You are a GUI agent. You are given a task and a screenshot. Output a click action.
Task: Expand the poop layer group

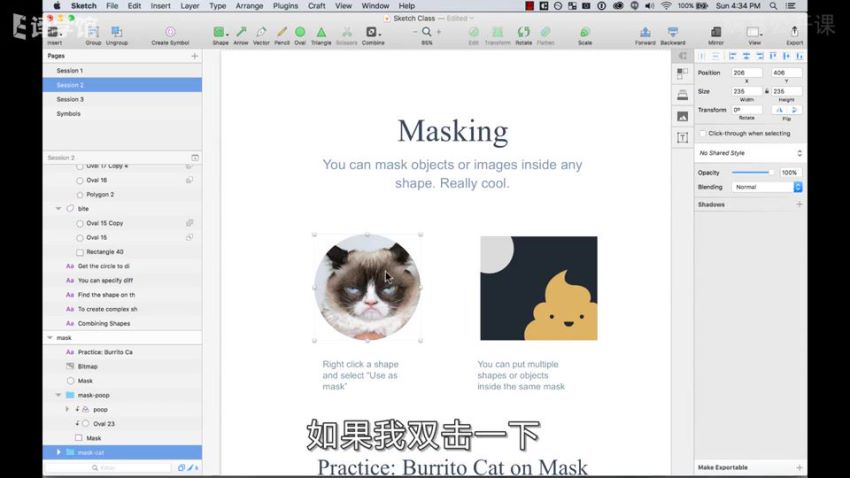click(67, 409)
